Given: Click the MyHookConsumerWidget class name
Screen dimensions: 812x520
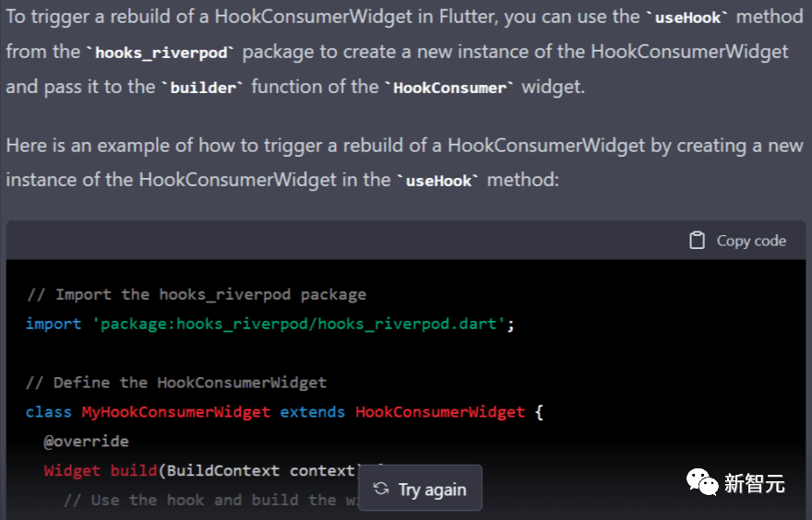Looking at the screenshot, I should point(175,412).
